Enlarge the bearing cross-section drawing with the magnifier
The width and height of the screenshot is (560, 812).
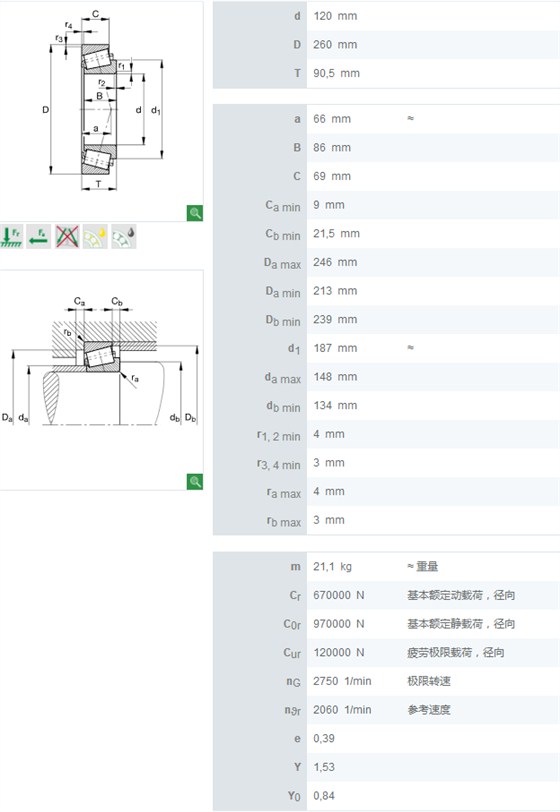point(195,213)
